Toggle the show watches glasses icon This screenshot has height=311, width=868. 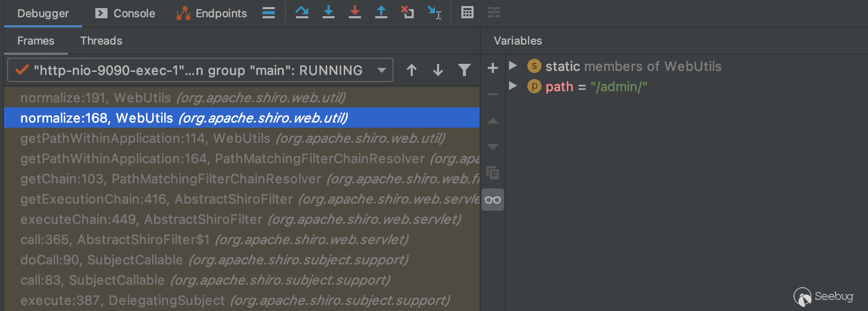tap(492, 200)
